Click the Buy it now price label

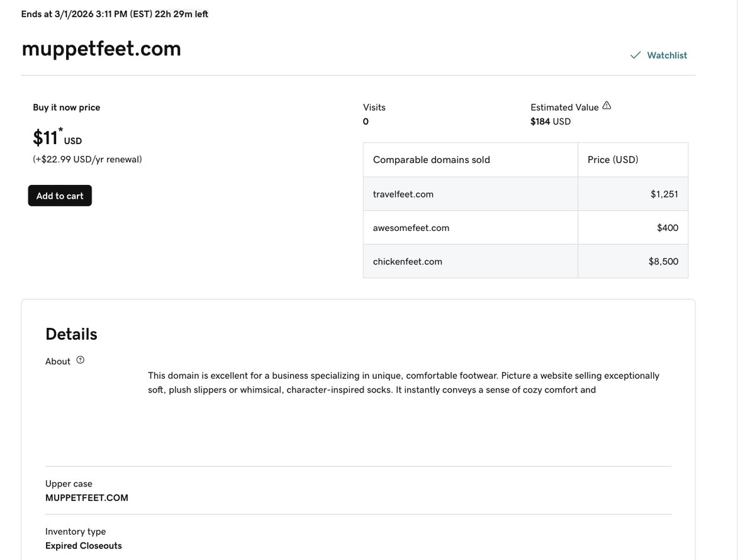click(67, 108)
